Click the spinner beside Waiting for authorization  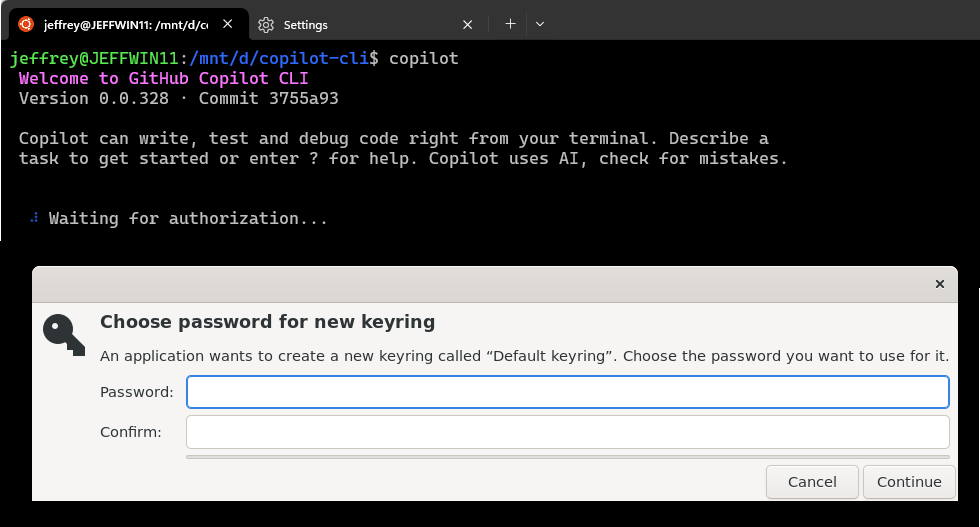point(35,218)
